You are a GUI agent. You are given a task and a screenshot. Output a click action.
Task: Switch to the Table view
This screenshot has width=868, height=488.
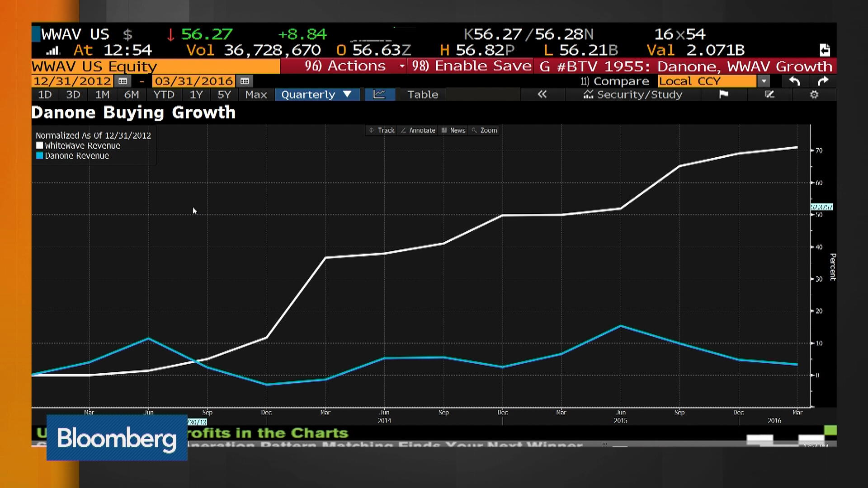423,94
